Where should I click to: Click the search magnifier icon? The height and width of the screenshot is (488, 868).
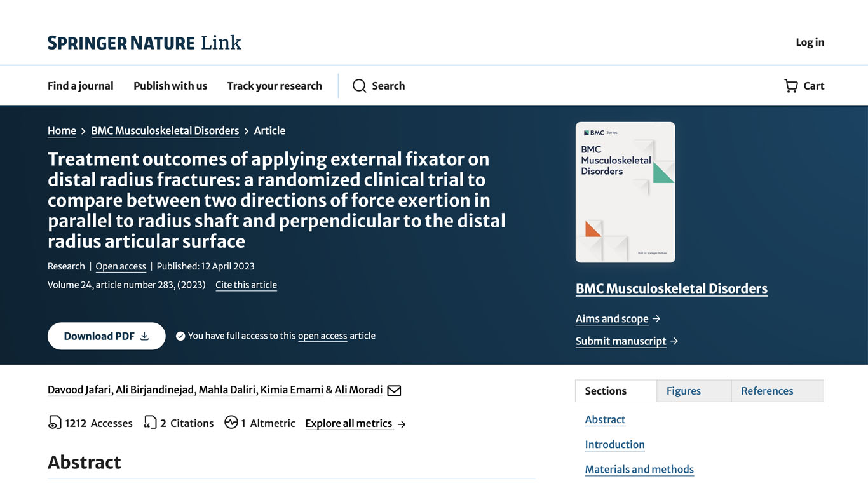(x=360, y=86)
